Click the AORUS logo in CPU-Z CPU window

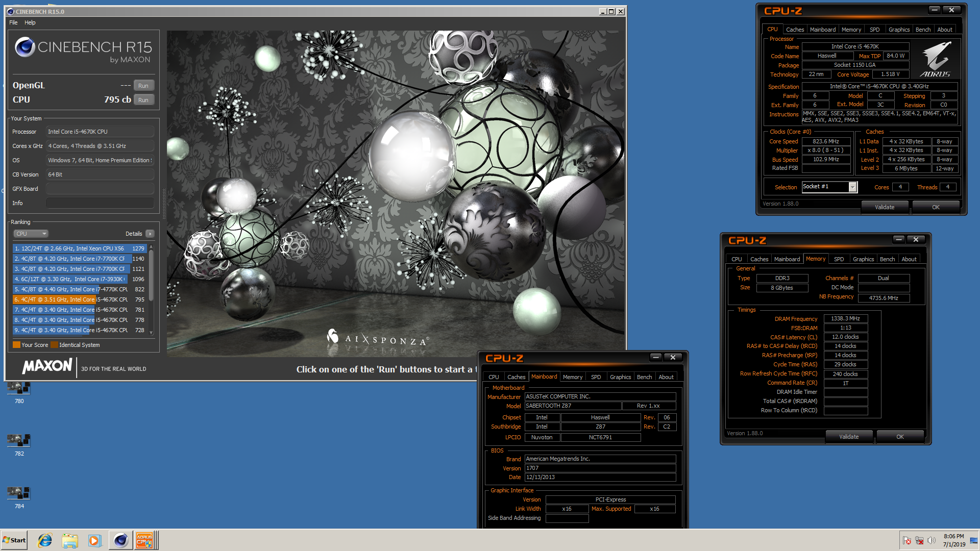pos(935,59)
